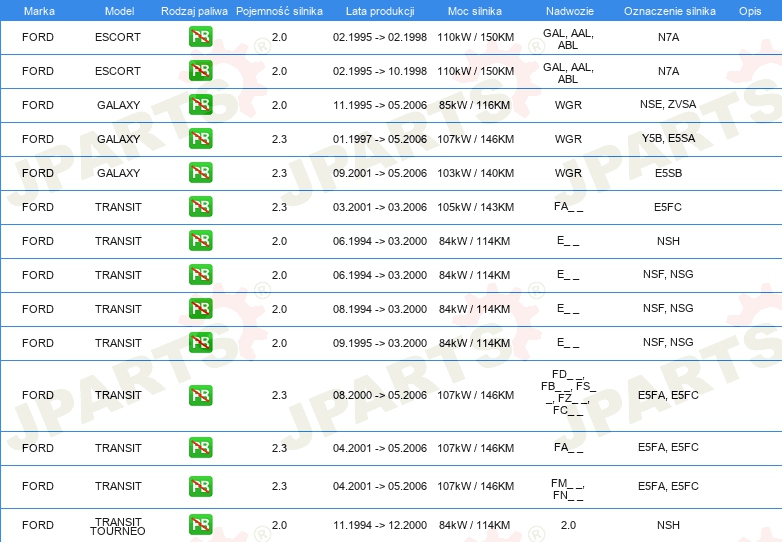The width and height of the screenshot is (782, 542).
Task: Click fuel icon in Transit FA__ 04.2001 row
Action: 200,448
